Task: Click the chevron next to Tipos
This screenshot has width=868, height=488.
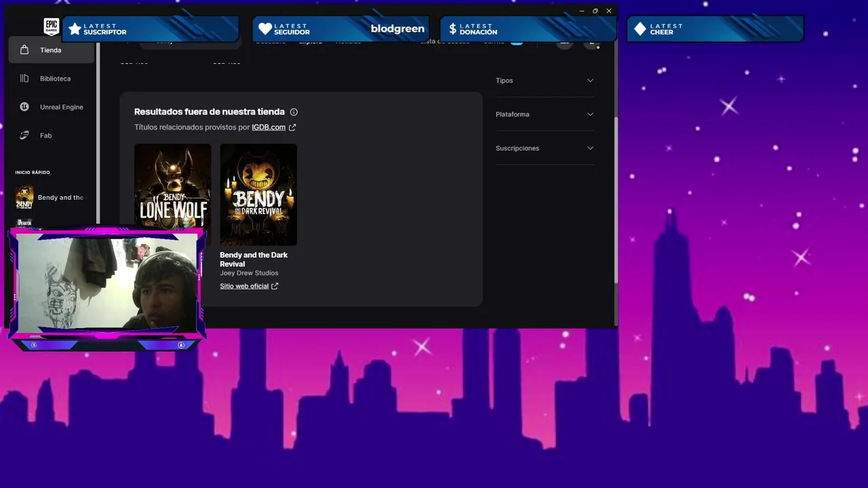Action: click(x=590, y=81)
